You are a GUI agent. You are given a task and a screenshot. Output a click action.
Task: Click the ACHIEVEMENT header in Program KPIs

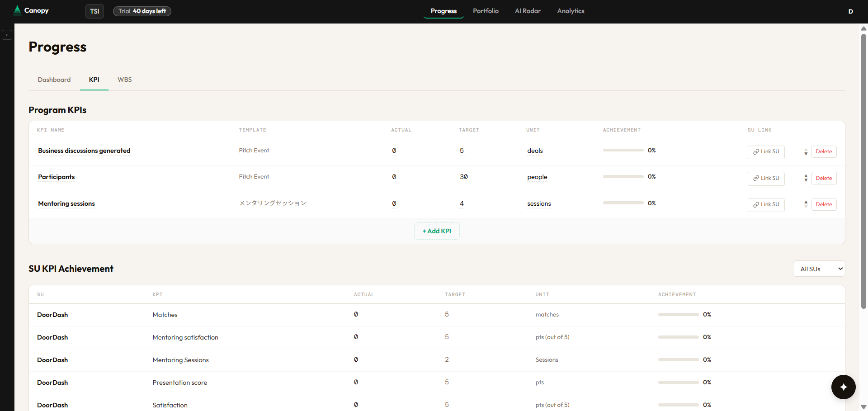click(x=622, y=130)
